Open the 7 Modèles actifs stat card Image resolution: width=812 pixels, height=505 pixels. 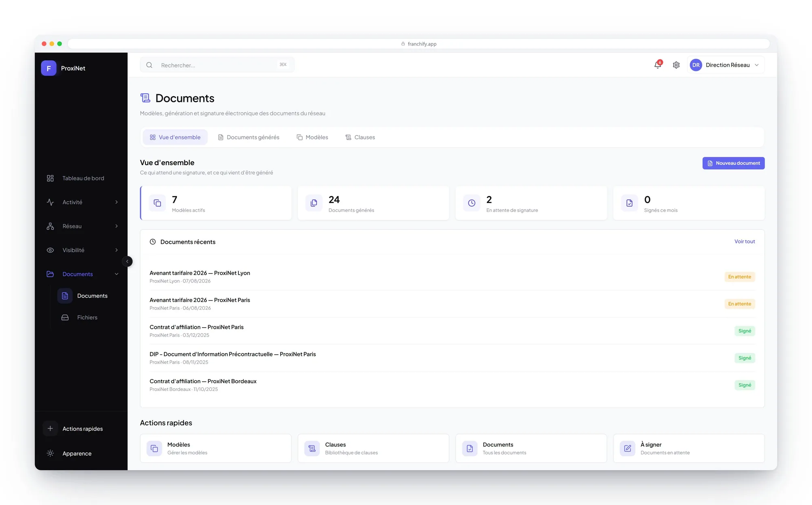tap(216, 203)
